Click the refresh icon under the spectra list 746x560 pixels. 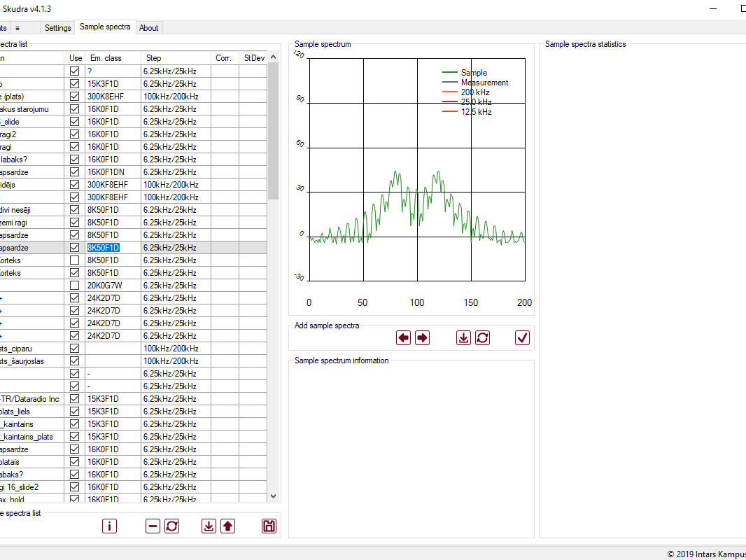pyautogui.click(x=171, y=526)
